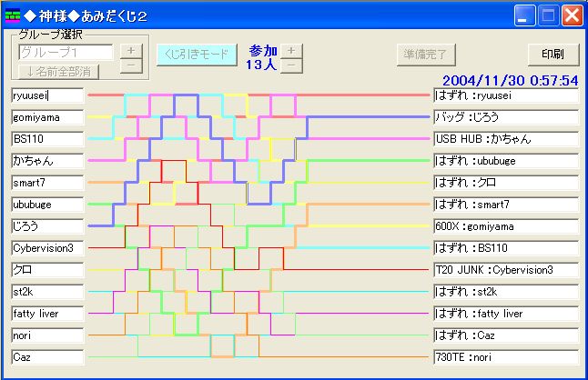The image size is (588, 380).
Task: Click the 印刷 print button
Action: click(553, 54)
